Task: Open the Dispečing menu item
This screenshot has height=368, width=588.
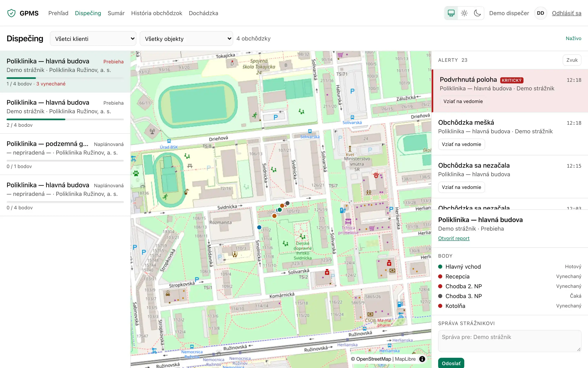Action: 88,13
